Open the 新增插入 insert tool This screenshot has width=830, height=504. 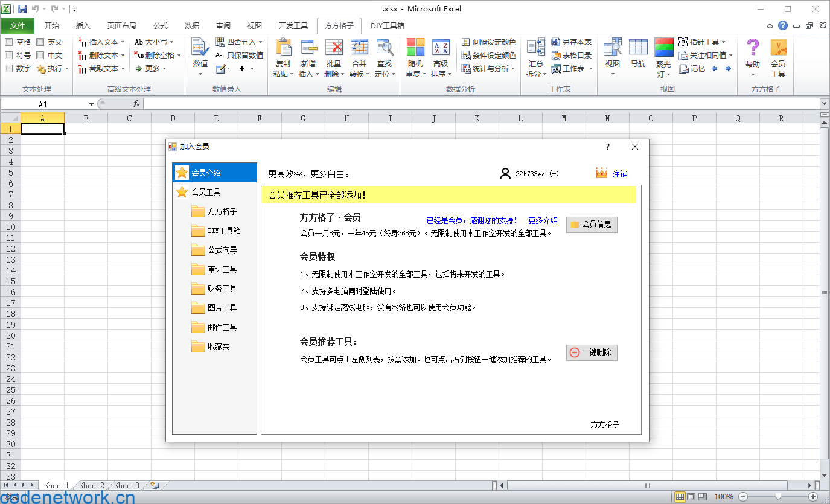click(308, 59)
